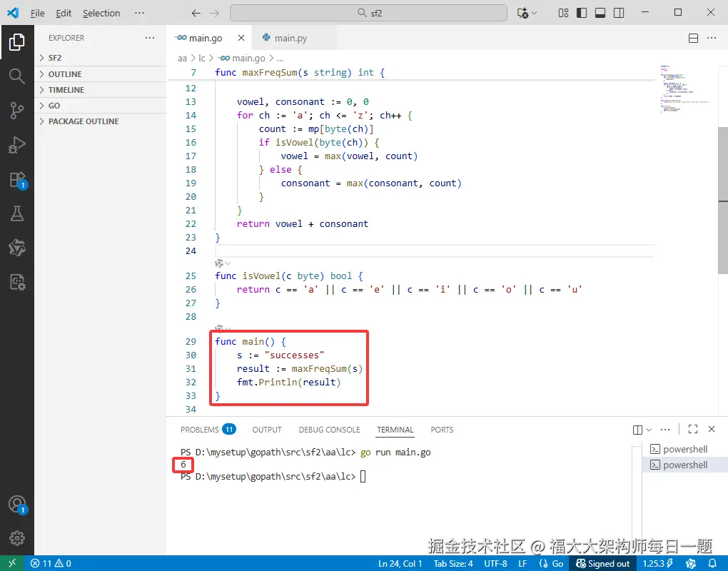Screen dimensions: 728x571
Task: Open the Source Control view
Action: [16, 111]
